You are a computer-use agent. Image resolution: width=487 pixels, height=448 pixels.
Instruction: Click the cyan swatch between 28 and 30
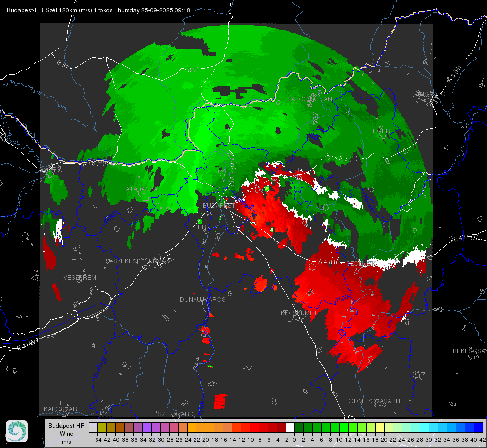425,427
